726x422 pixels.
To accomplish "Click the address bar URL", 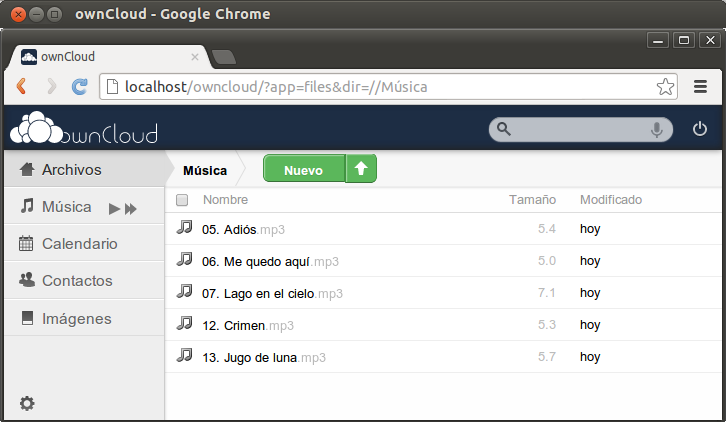I will [x=276, y=87].
